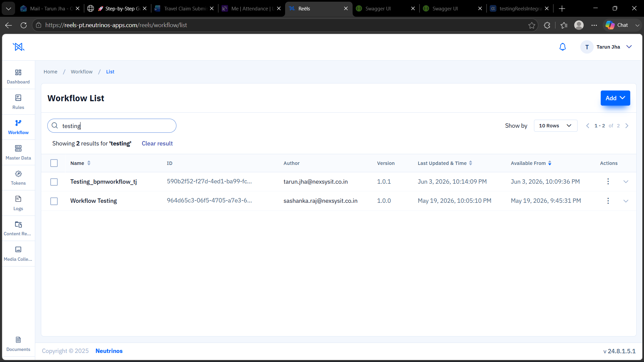
Task: Open the Dashboard sidebar icon
Action: 18,76
